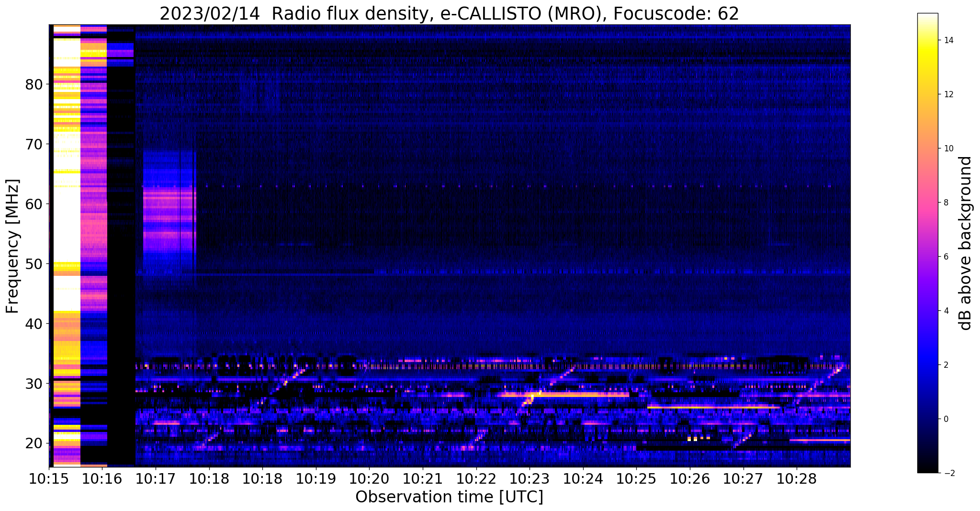Click the plot title with date 2023/02/14

449,13
